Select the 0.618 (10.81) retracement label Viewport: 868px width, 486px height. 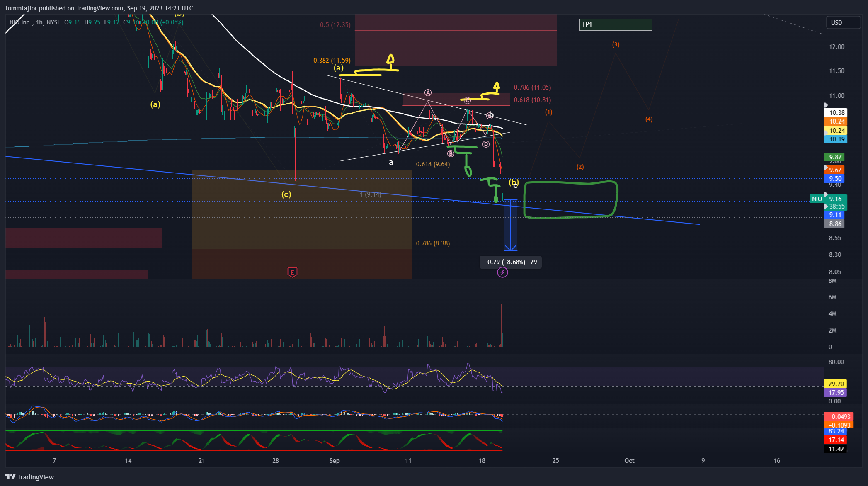point(532,100)
